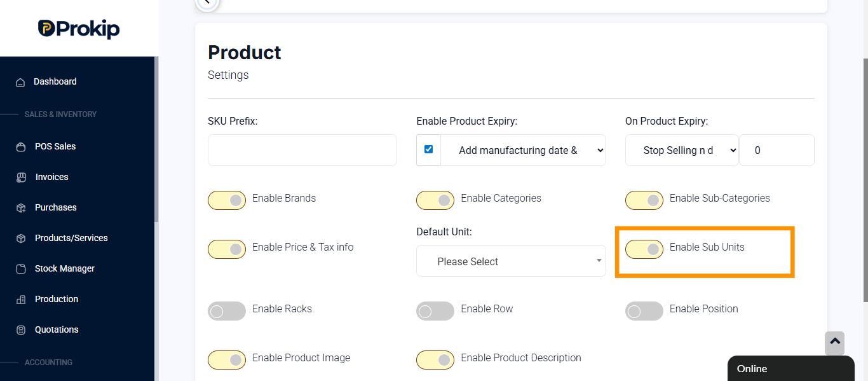Viewport: 868px width, 381px height.
Task: Open the Stock Manager menu item
Action: point(64,268)
